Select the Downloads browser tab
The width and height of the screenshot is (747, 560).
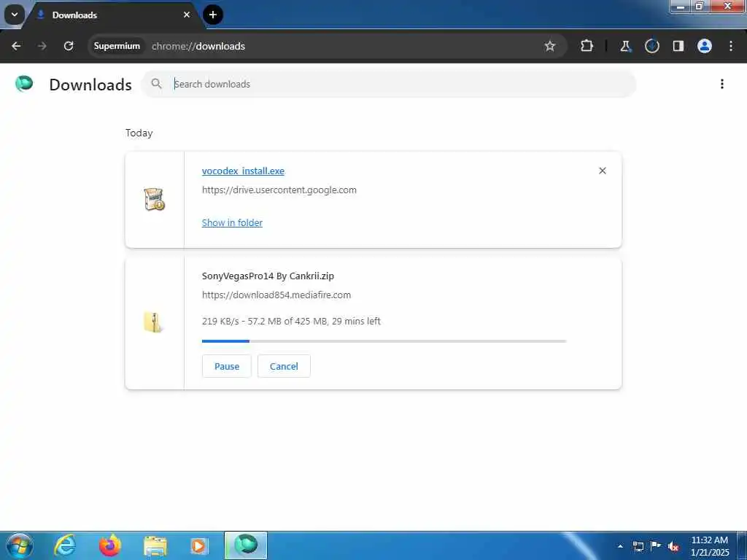coord(113,15)
